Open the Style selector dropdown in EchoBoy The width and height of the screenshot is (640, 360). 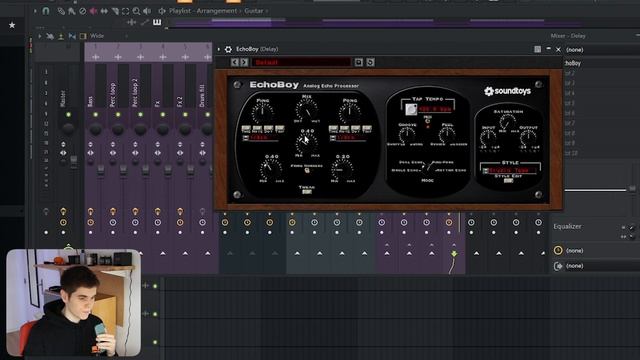point(510,170)
